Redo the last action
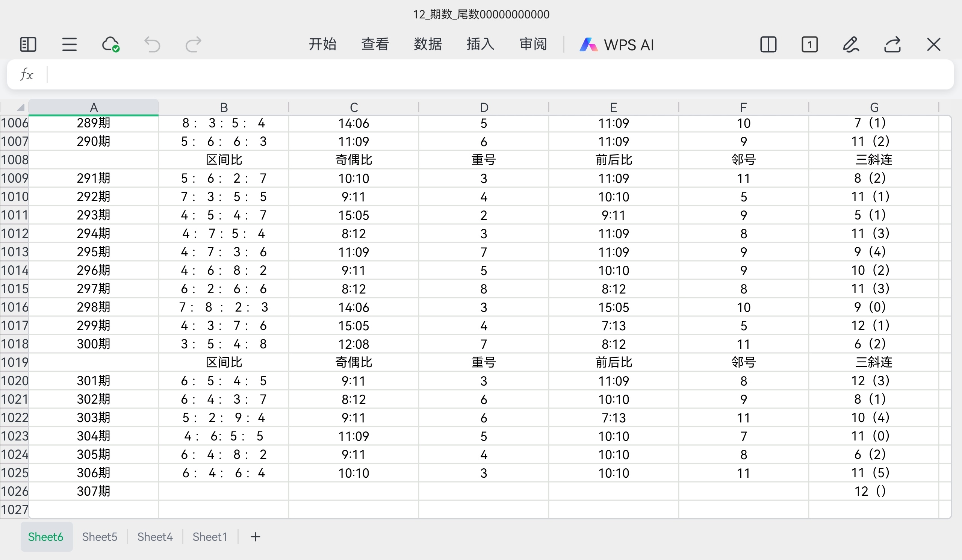Screen dimensions: 962x560 tap(193, 45)
